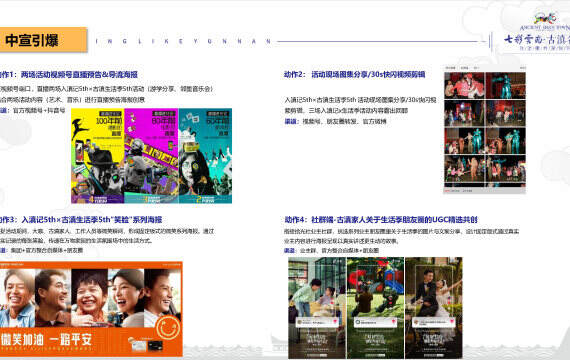Click the pink heart on wedding poster card

(x=452, y=321)
